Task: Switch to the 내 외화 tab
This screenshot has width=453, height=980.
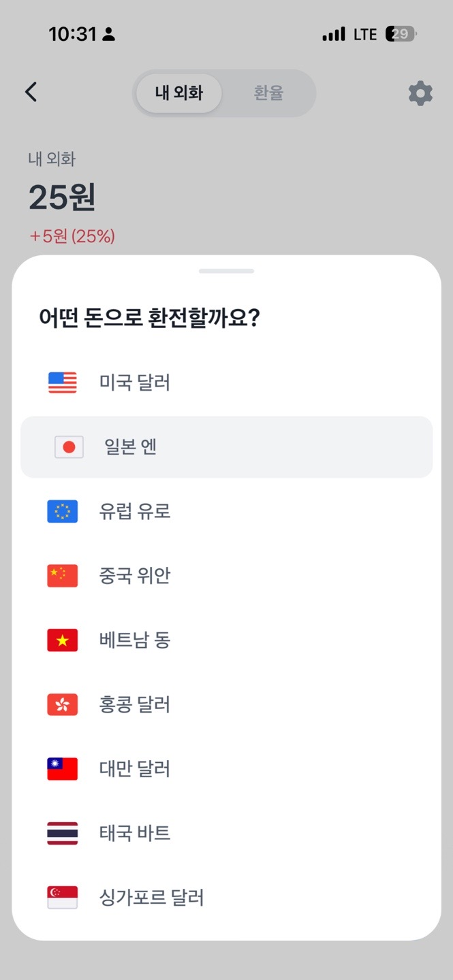Action: pos(179,93)
